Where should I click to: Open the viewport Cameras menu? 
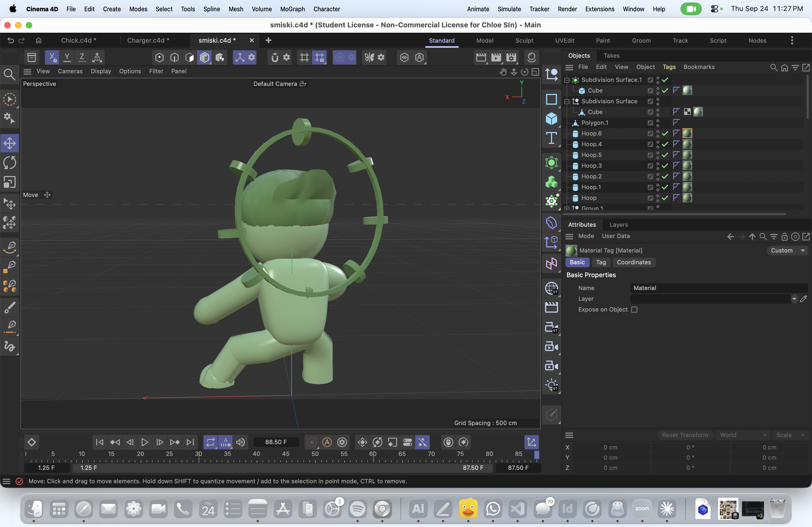[70, 71]
